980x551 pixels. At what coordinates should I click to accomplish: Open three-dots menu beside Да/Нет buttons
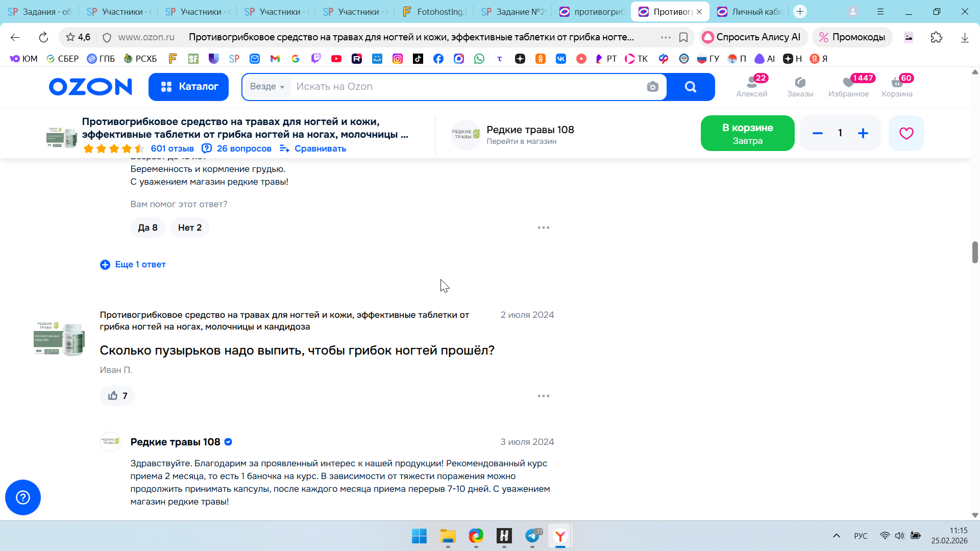point(543,228)
